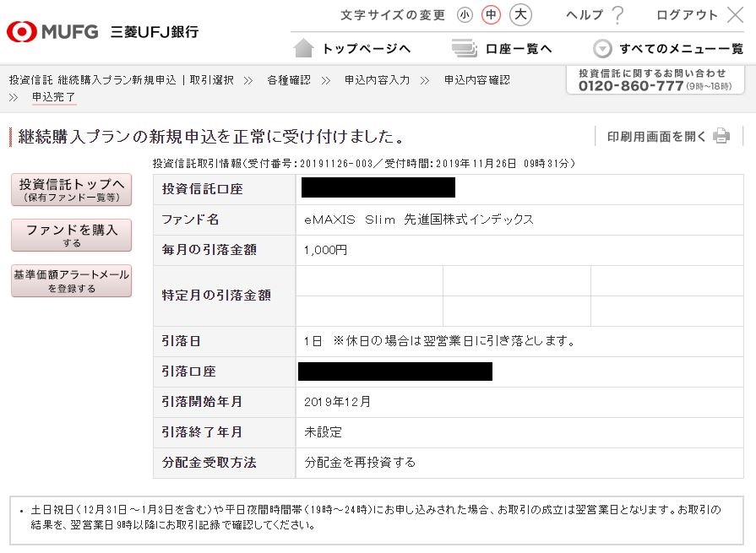Viewport: 756px width, 553px height.
Task: Open 印刷用画面を開く
Action: pyautogui.click(x=656, y=137)
